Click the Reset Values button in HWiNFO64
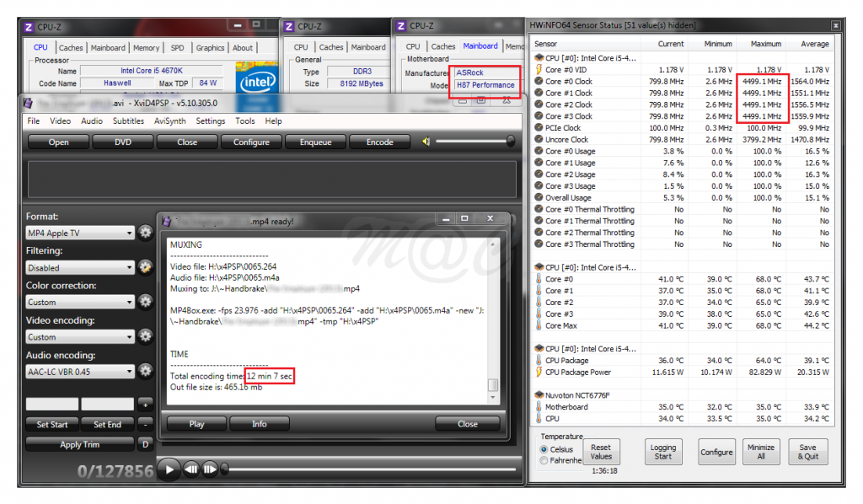Viewport: 863px width, 504px height. 600,452
